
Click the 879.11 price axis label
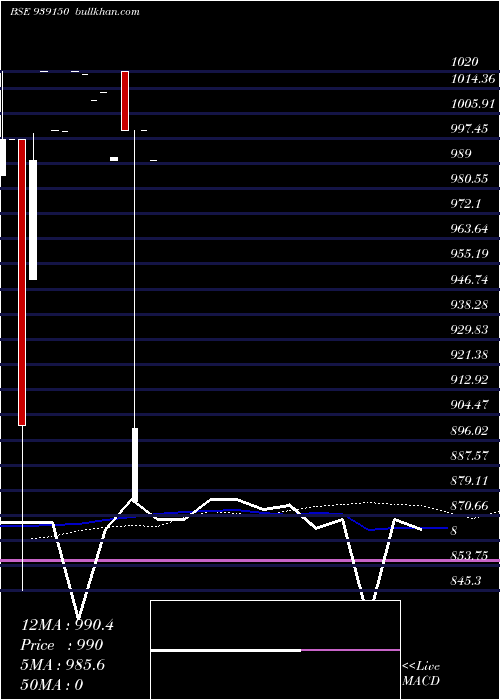tap(469, 481)
